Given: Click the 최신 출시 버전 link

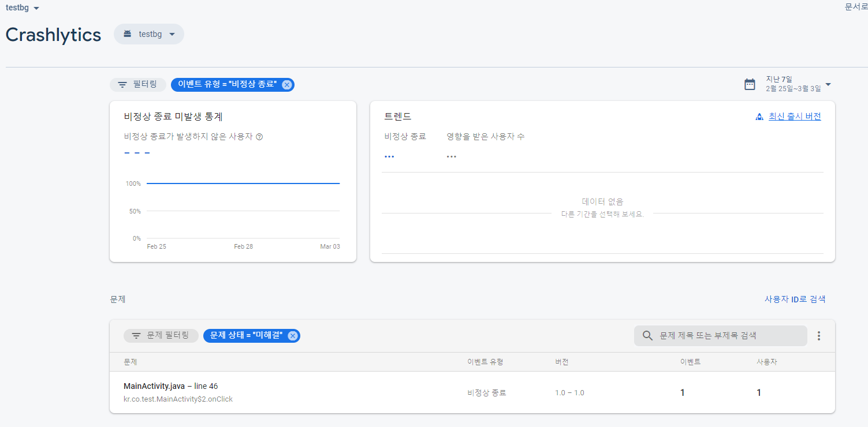Looking at the screenshot, I should [795, 117].
